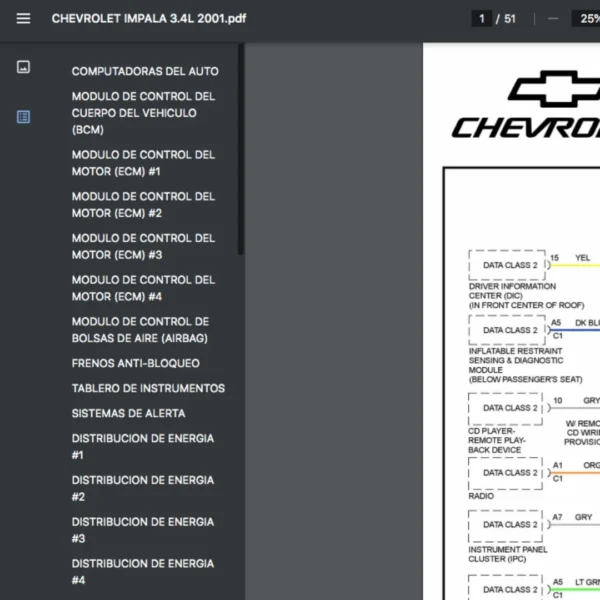Image resolution: width=600 pixels, height=600 pixels.
Task: Select SISTEMAS DE ALERTA bookmark
Action: coord(128,413)
